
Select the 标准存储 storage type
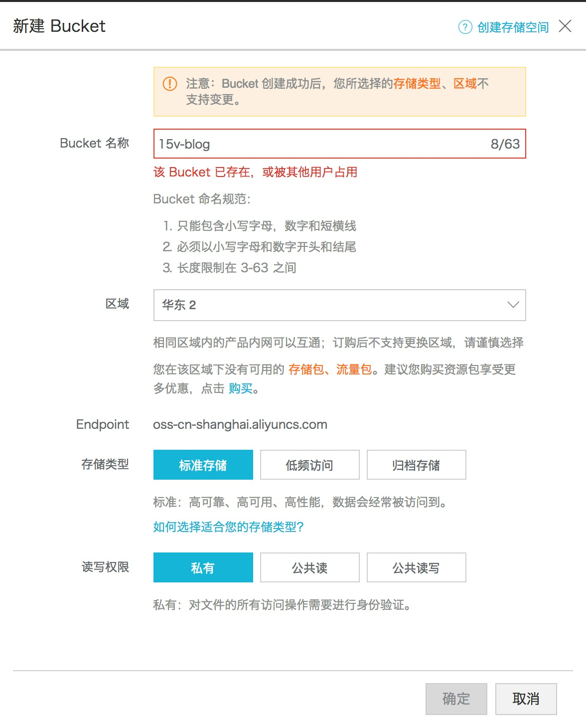click(x=203, y=465)
